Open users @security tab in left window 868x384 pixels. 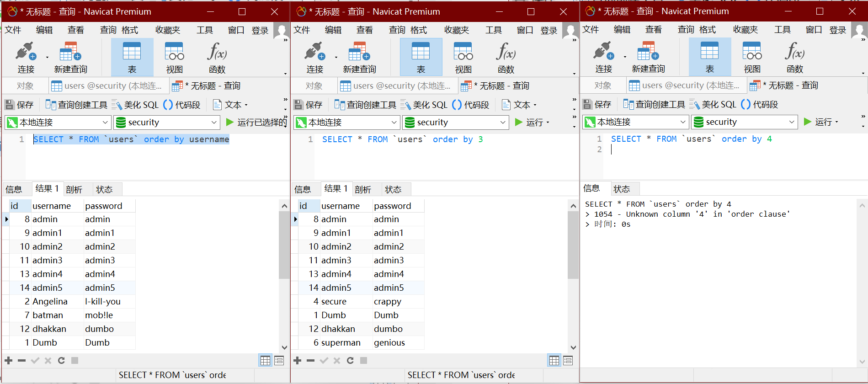click(x=109, y=86)
